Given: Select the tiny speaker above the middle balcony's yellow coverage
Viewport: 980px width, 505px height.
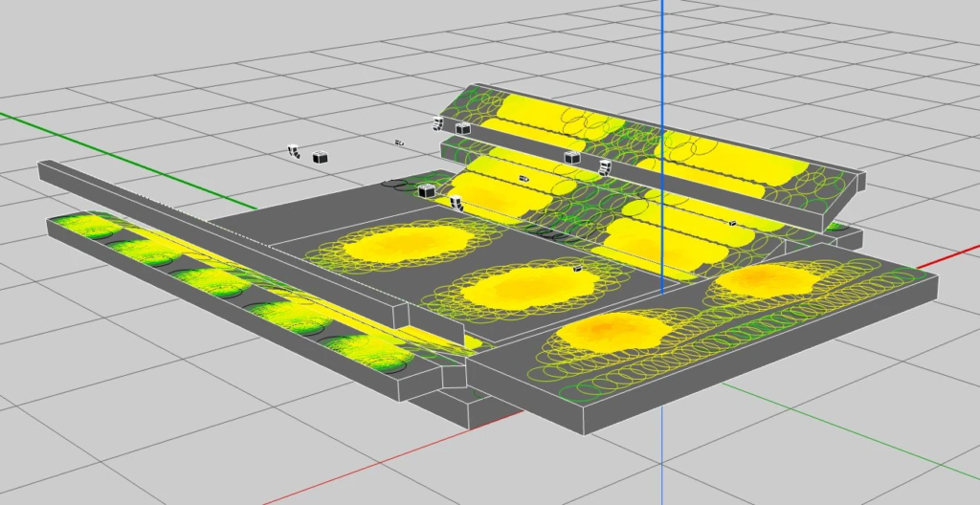Looking at the screenshot, I should tap(524, 179).
